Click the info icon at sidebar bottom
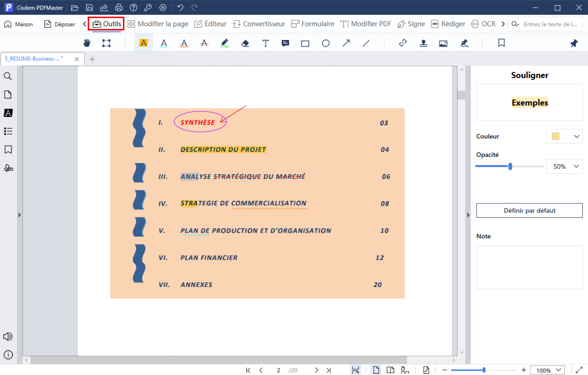The image size is (588, 375). pos(8,355)
